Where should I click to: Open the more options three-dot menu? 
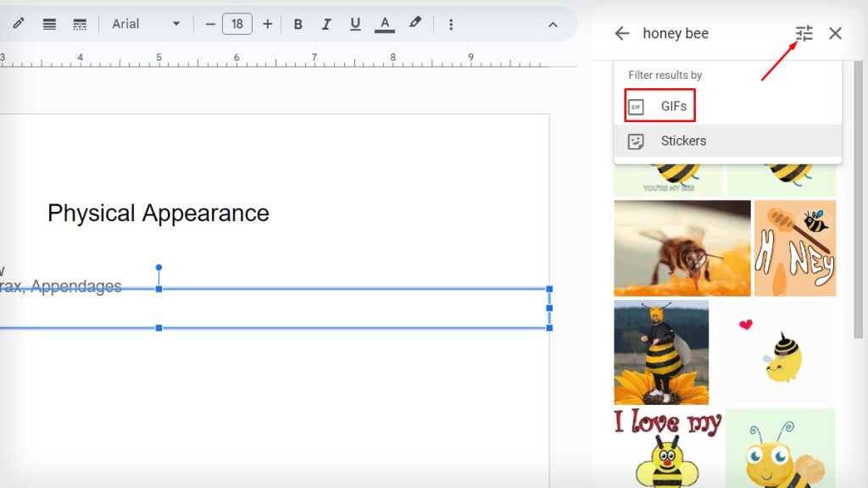[x=451, y=24]
